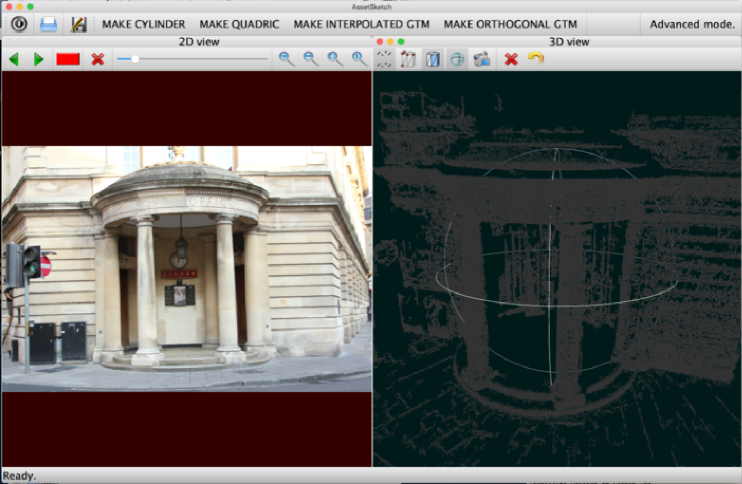The width and height of the screenshot is (742, 484).
Task: Click the blue print/save icon in main toolbar
Action: (x=48, y=24)
